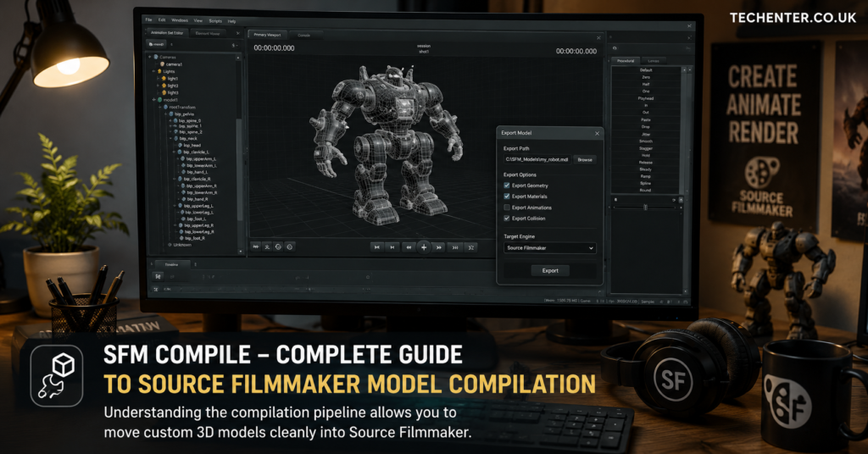Open the Scripts menu
868x454 pixels.
[215, 21]
